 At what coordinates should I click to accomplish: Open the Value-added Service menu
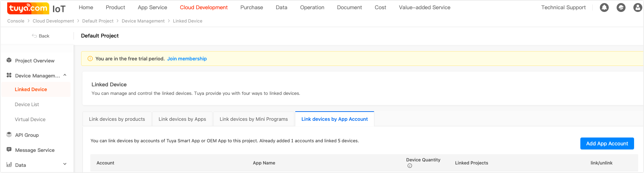(424, 8)
